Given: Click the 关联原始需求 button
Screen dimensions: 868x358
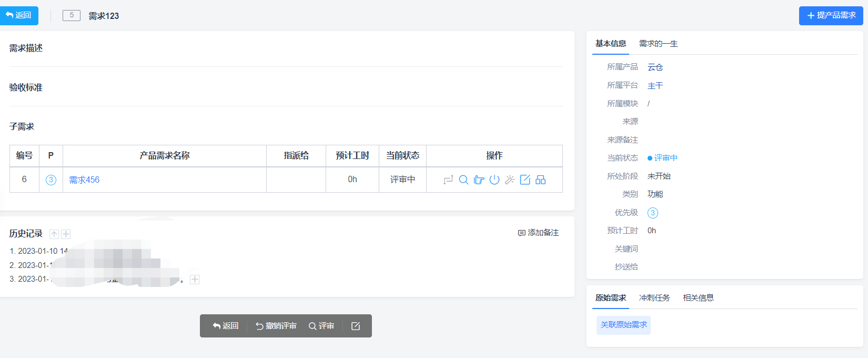Looking at the screenshot, I should 623,325.
